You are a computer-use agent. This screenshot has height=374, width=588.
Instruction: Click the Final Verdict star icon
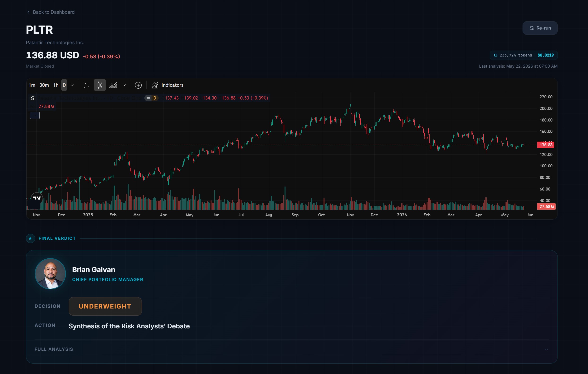pyautogui.click(x=30, y=239)
